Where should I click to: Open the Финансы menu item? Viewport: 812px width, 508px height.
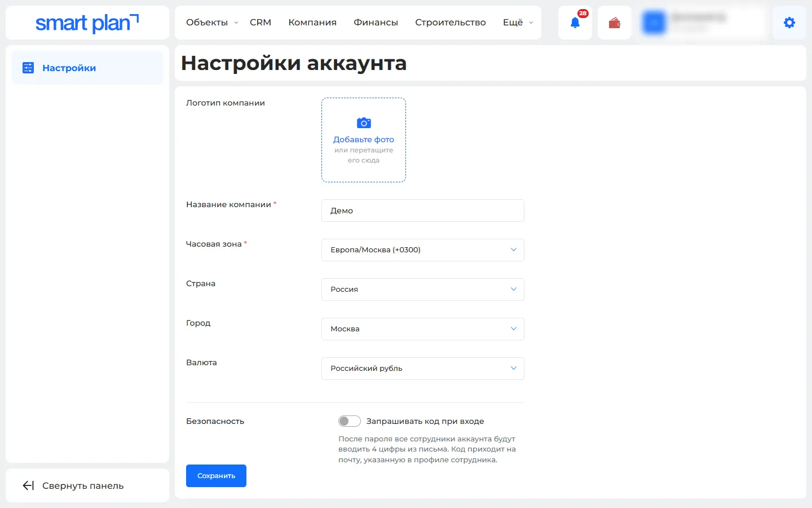376,23
